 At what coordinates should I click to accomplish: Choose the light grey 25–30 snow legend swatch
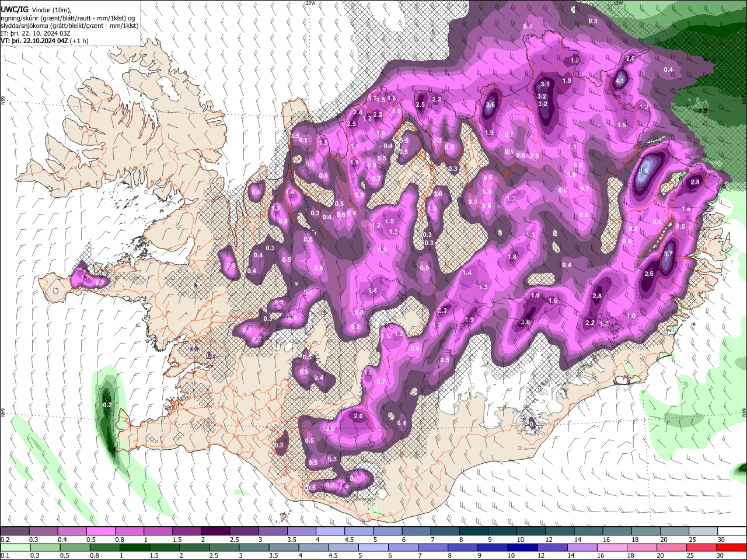[x=703, y=531]
